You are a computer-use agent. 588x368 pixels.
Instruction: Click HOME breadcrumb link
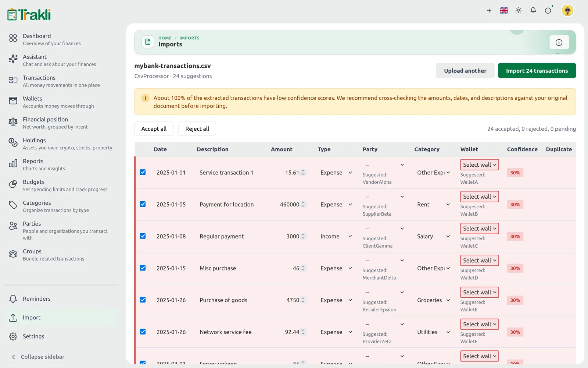point(165,38)
